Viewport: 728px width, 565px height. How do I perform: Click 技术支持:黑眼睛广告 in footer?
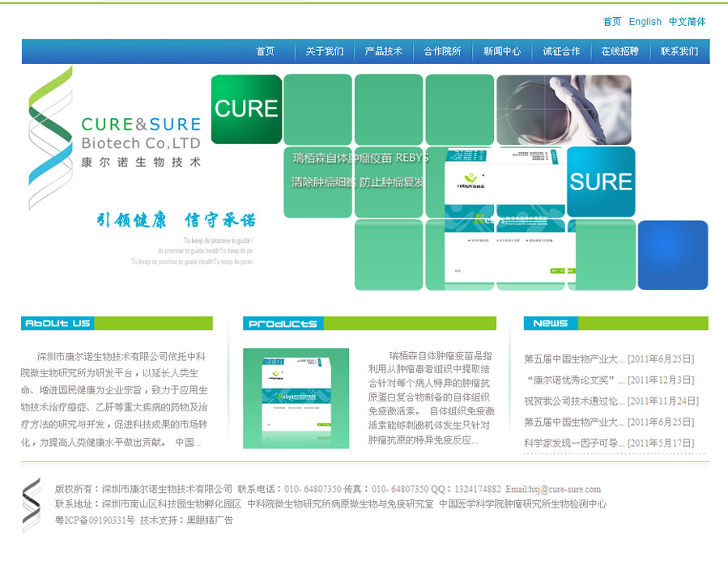[186, 520]
